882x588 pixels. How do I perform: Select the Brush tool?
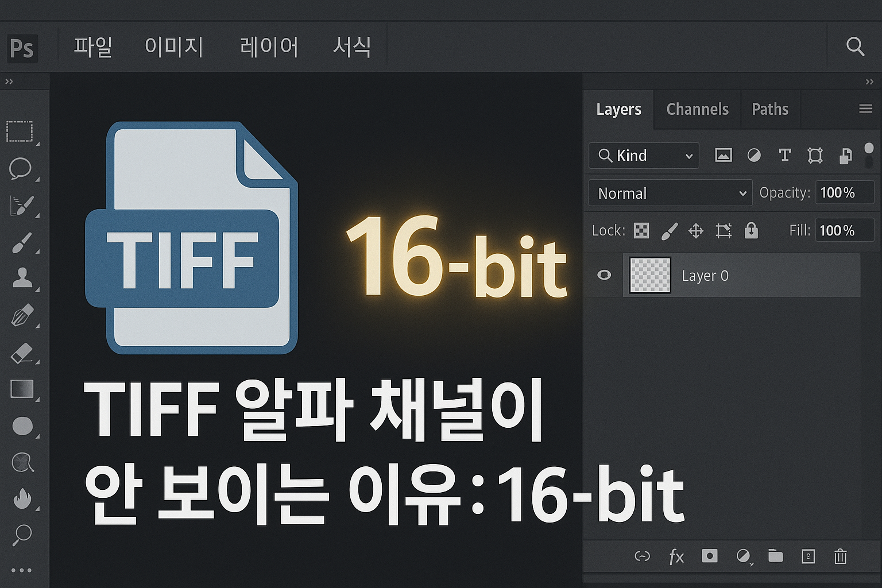coord(22,242)
